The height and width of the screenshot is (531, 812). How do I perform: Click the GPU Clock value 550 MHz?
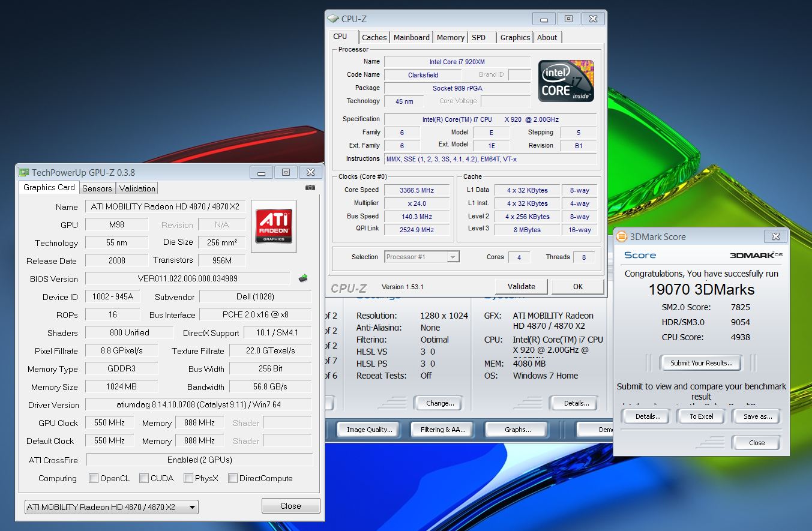click(109, 422)
